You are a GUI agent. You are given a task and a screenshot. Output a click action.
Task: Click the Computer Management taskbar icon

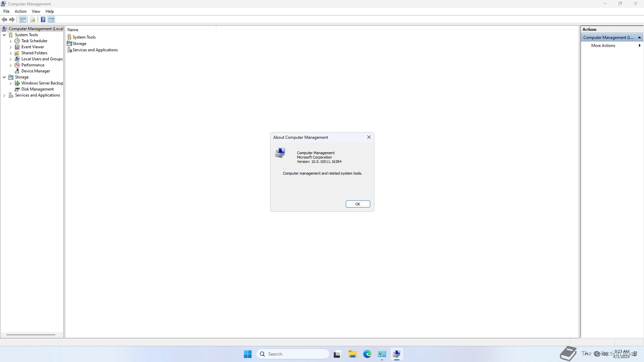click(397, 354)
